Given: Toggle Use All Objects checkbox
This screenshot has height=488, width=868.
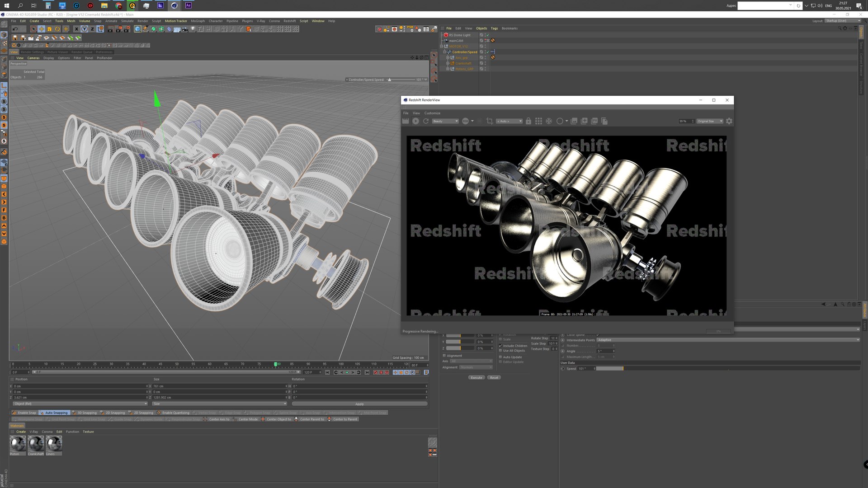Looking at the screenshot, I should coord(500,351).
